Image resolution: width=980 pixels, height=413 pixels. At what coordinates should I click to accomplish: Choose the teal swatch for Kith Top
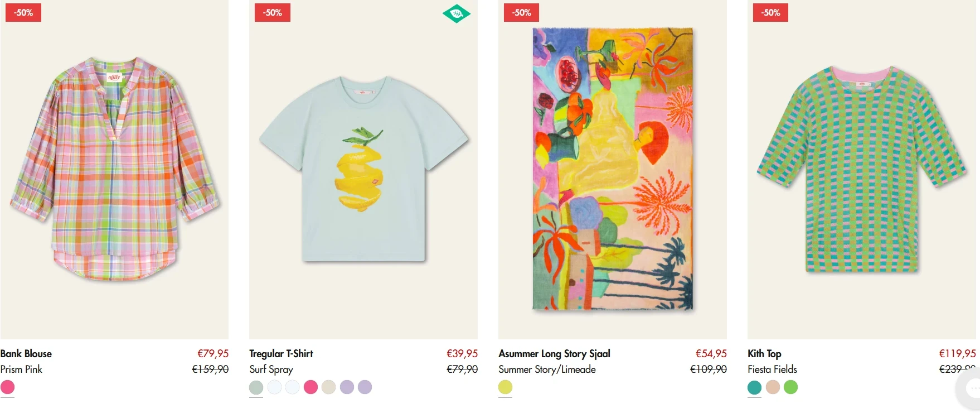click(x=754, y=387)
